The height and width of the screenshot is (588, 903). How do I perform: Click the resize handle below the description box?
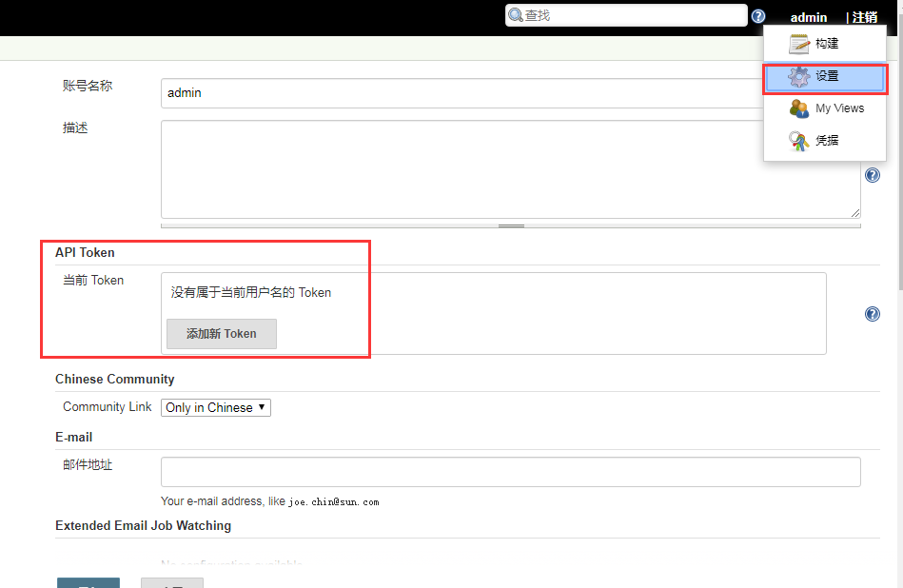(x=511, y=225)
